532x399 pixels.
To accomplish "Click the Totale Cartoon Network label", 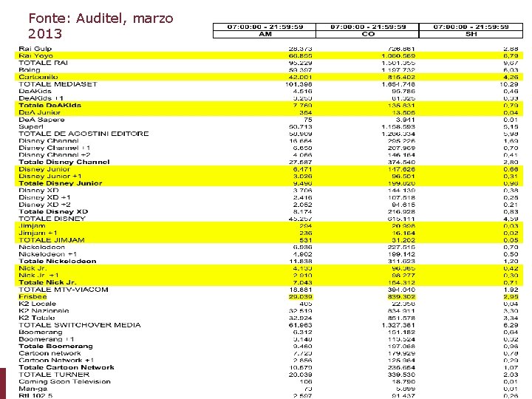I will pos(66,367).
